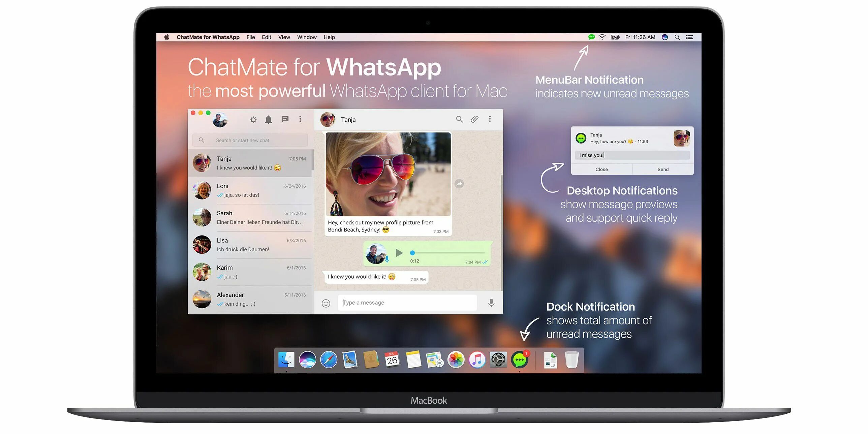The width and height of the screenshot is (868, 434).
Task: Click the paperclip attach icon
Action: (474, 119)
